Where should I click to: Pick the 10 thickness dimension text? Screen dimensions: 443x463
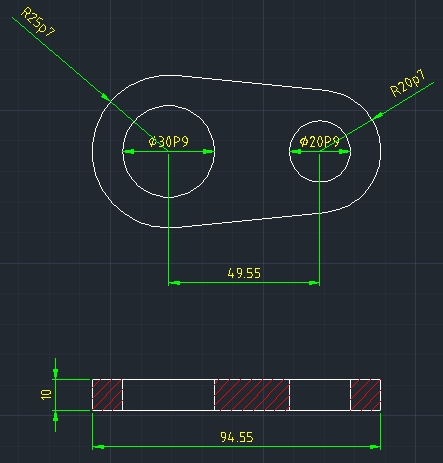46,395
